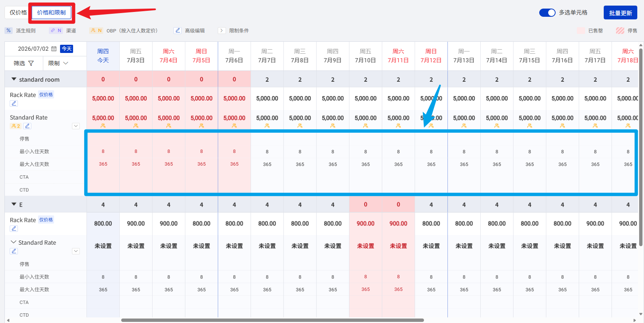
Task: Click standard room Standard Rate 5,000.00 on 7月13日
Action: tap(464, 118)
